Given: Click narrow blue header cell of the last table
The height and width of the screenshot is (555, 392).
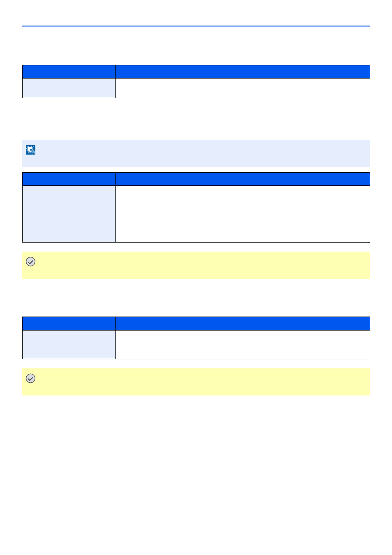Looking at the screenshot, I should point(69,324).
